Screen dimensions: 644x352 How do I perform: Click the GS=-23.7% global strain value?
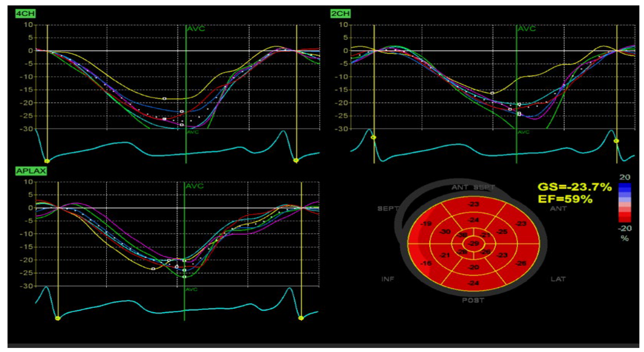point(575,187)
